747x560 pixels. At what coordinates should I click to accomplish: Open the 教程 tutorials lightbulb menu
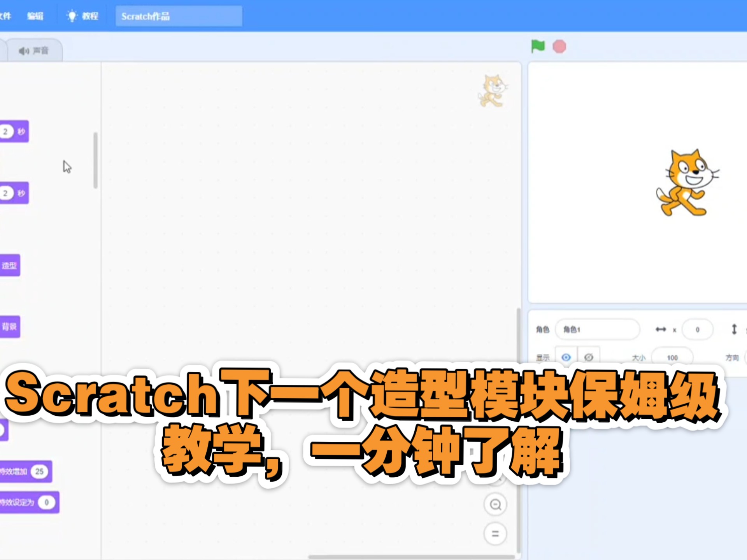point(82,16)
